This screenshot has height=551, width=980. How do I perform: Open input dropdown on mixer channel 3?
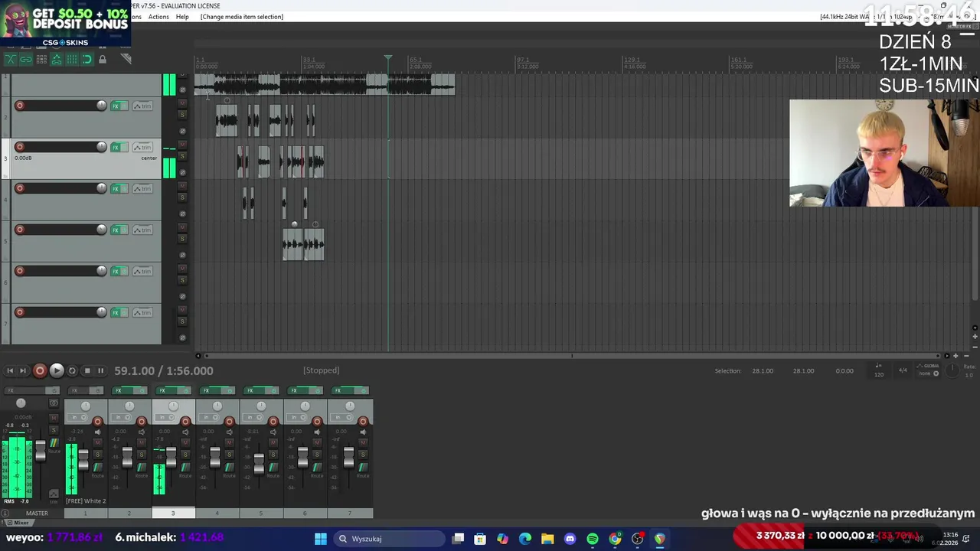click(x=166, y=418)
